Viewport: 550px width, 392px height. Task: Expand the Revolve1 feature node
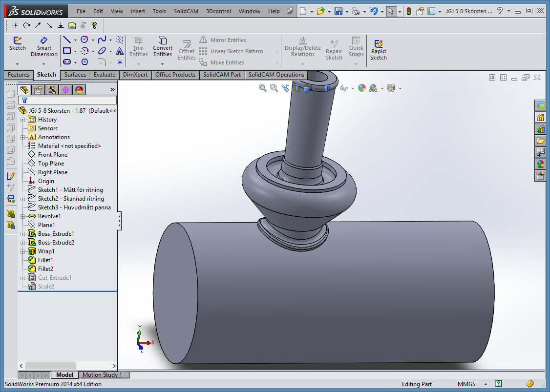[x=23, y=216]
